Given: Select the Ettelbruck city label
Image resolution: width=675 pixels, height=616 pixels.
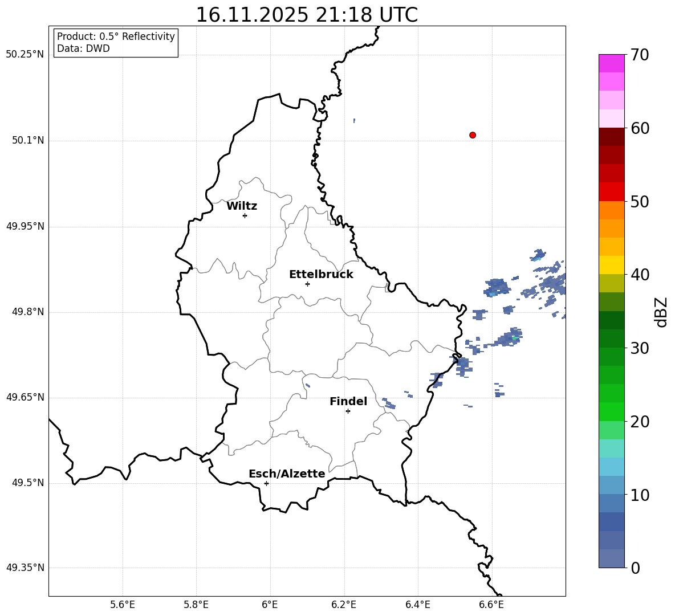Looking at the screenshot, I should [321, 275].
